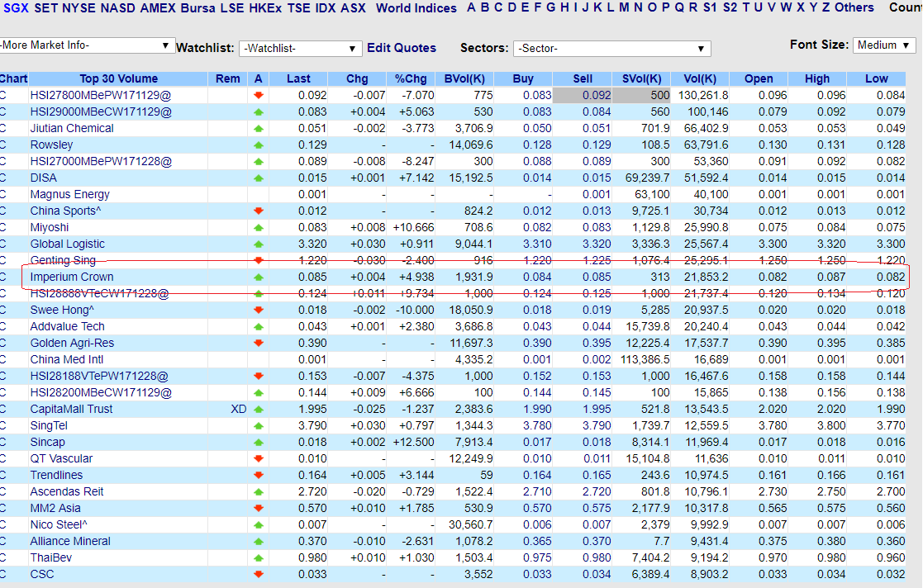923x588 pixels.
Task: Expand the -Watchlist- dropdown
Action: [300, 49]
